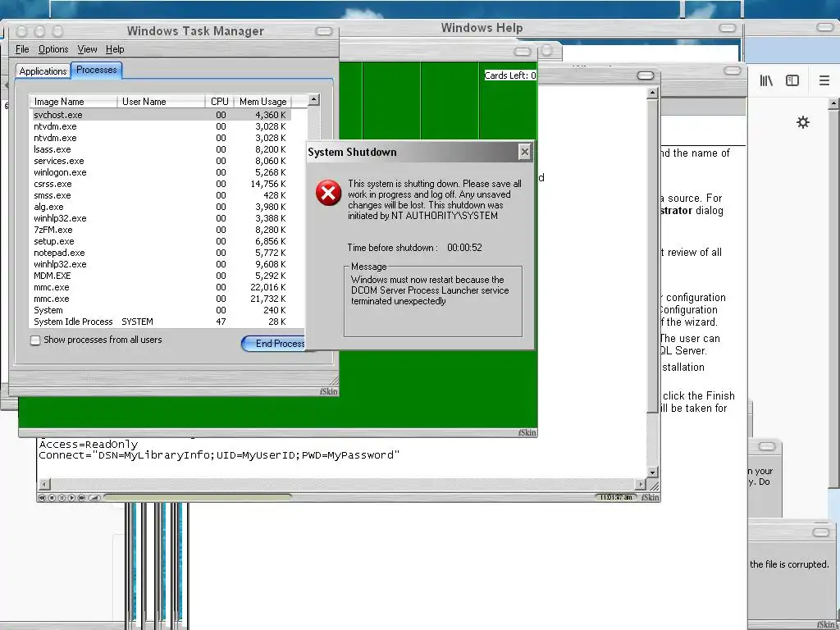The image size is (840, 630).
Task: Click the skin bar playback progress slider
Action: pos(197,498)
